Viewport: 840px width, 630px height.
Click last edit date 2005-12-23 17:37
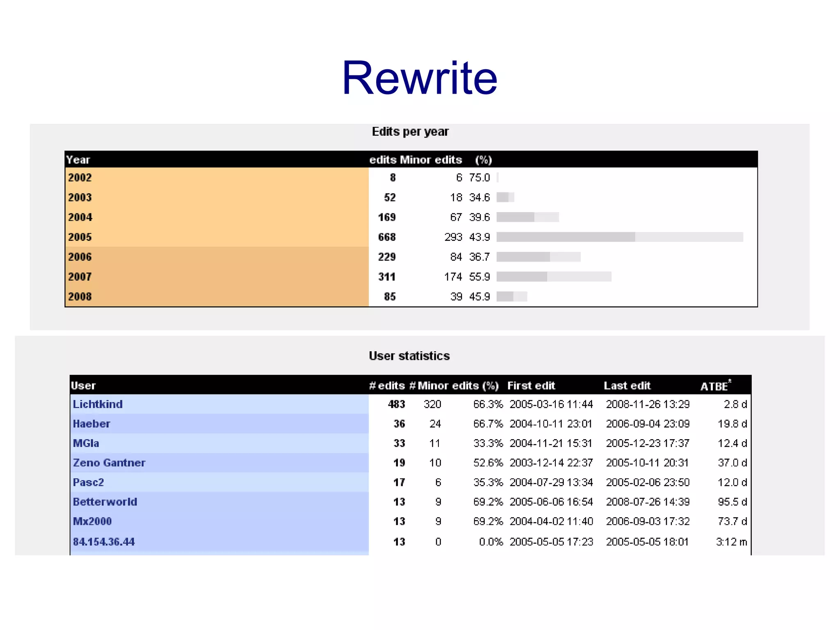pyautogui.click(x=648, y=443)
